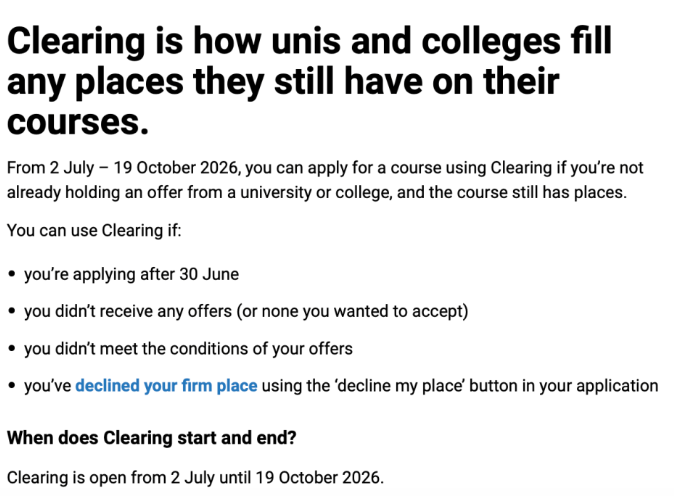Click the bullet dot before 'you've declined your firm place'

pyautogui.click(x=12, y=386)
